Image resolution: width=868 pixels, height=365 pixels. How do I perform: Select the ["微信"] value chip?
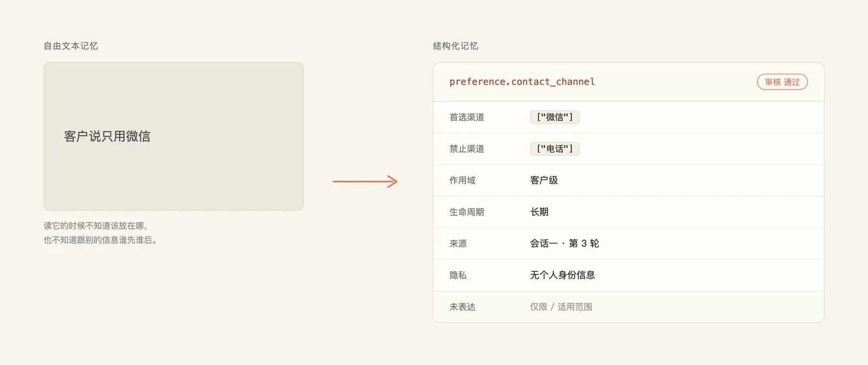click(x=554, y=117)
